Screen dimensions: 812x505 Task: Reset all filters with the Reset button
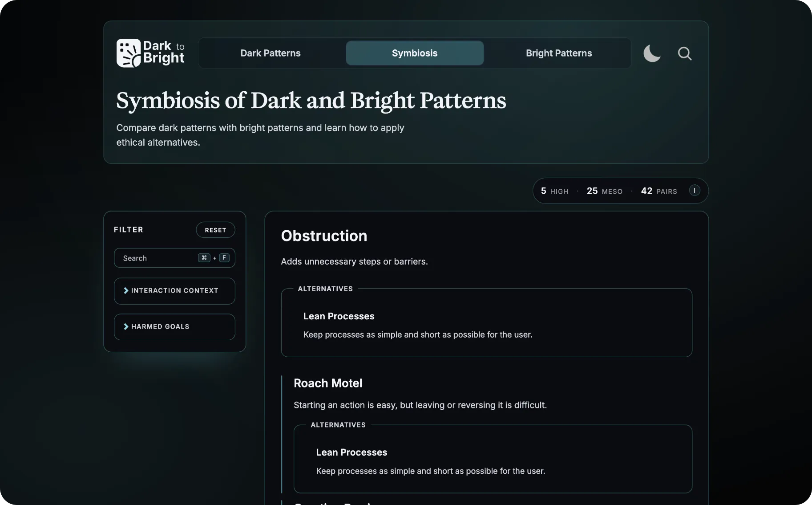click(x=215, y=230)
